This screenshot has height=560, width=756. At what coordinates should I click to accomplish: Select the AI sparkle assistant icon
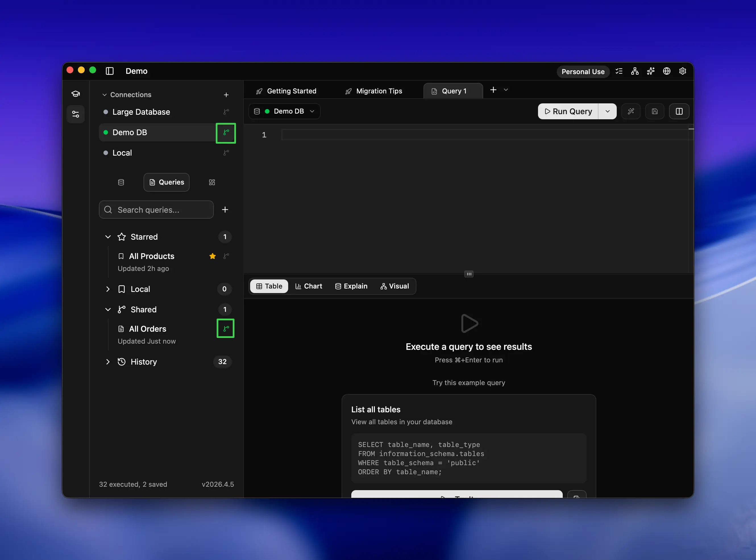[x=651, y=71]
